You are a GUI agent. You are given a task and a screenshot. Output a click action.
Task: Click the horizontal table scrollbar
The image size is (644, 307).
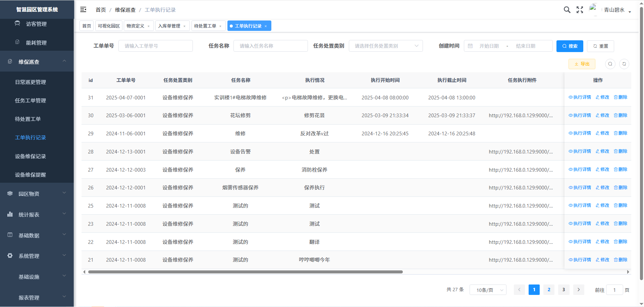coord(245,272)
